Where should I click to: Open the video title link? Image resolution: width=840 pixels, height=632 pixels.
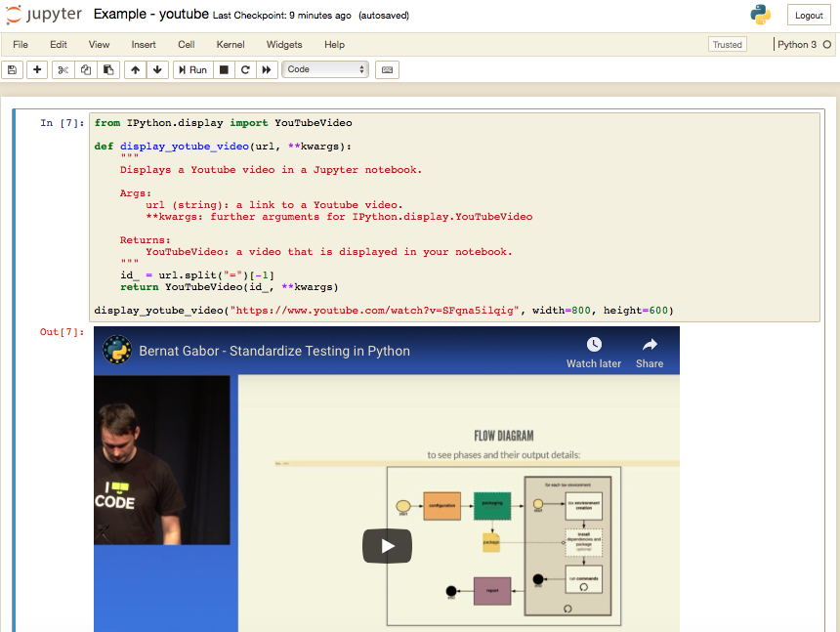(274, 351)
